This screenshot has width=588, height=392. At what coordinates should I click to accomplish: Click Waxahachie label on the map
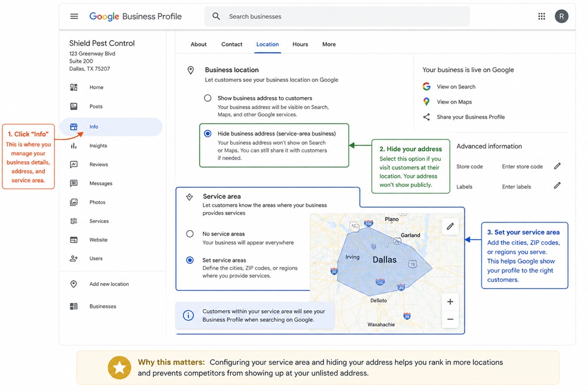point(381,324)
